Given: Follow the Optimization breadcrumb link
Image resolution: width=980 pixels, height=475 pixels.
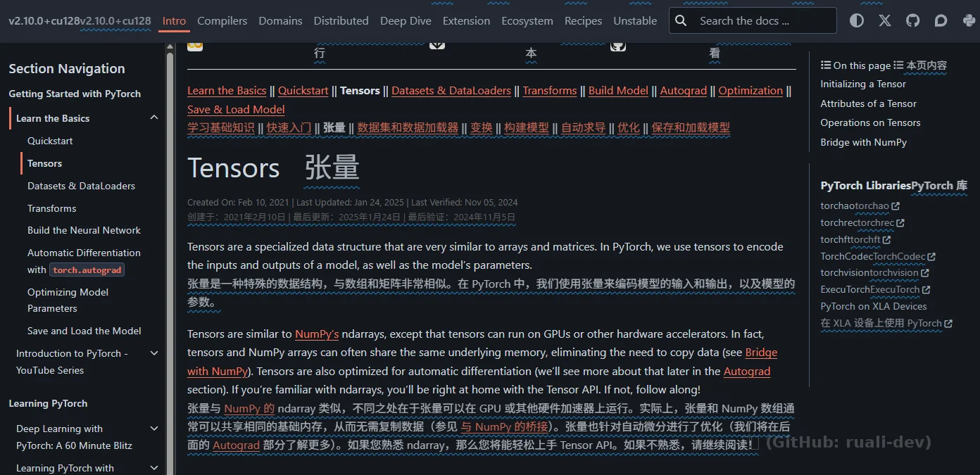Looking at the screenshot, I should click(x=750, y=91).
